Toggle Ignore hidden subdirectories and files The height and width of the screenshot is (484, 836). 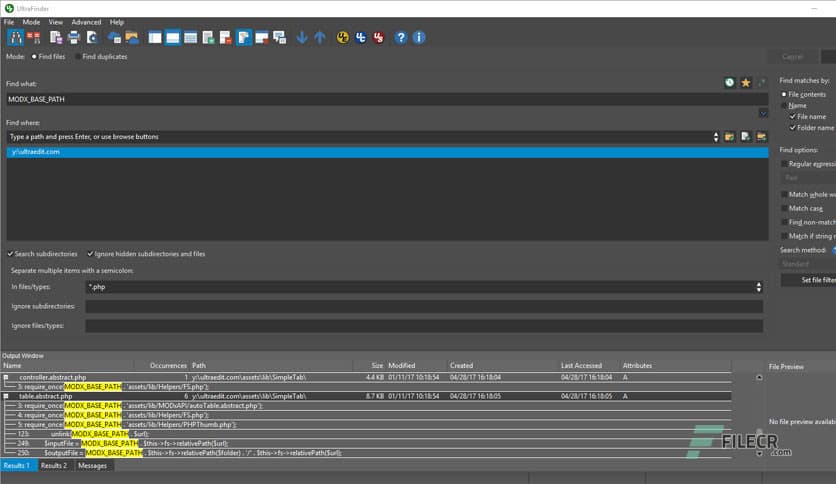pyautogui.click(x=90, y=254)
